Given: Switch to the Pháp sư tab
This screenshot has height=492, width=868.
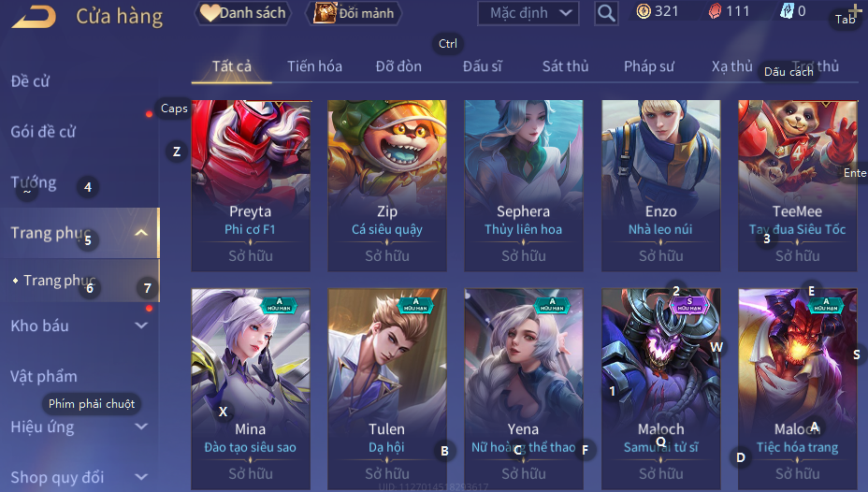Looking at the screenshot, I should coord(649,66).
